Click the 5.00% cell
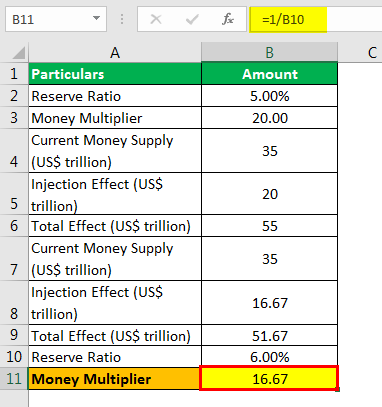The height and width of the screenshot is (407, 382). coord(269,96)
